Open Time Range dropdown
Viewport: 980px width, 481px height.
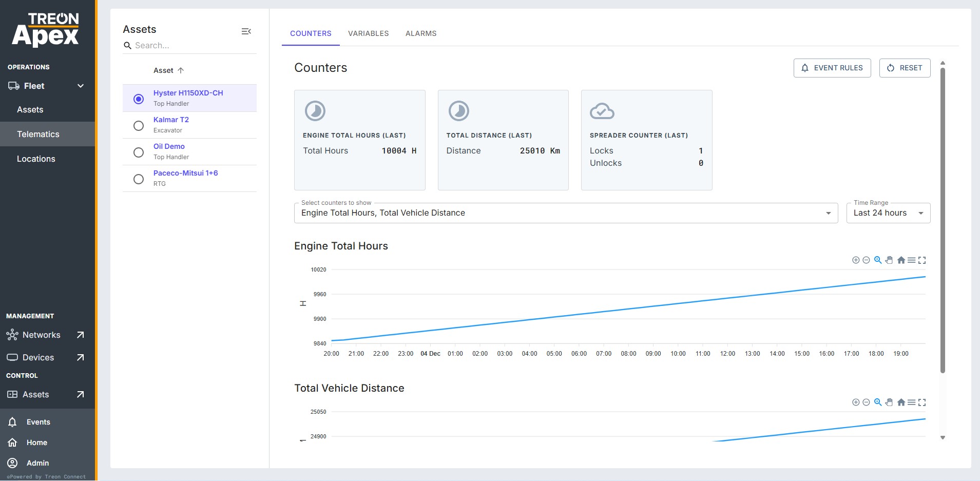[888, 213]
